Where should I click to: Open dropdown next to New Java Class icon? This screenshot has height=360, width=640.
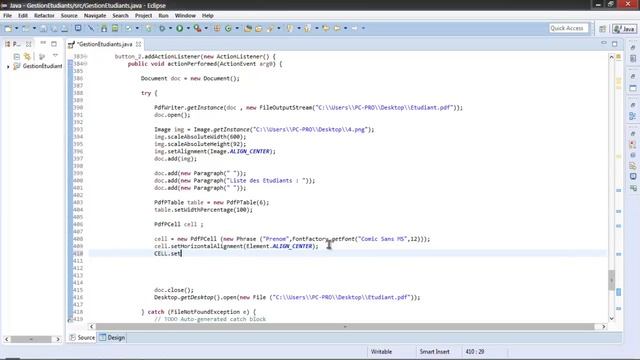237,28
